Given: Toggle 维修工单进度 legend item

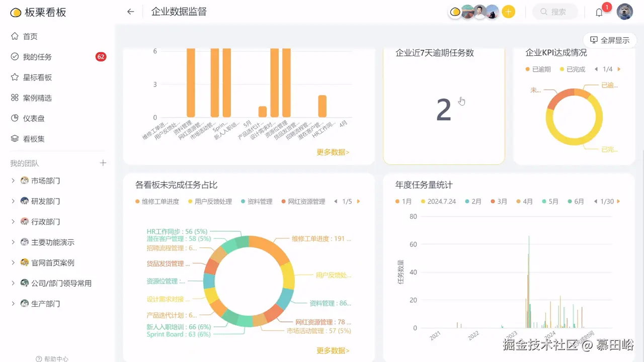Looking at the screenshot, I should tap(157, 202).
